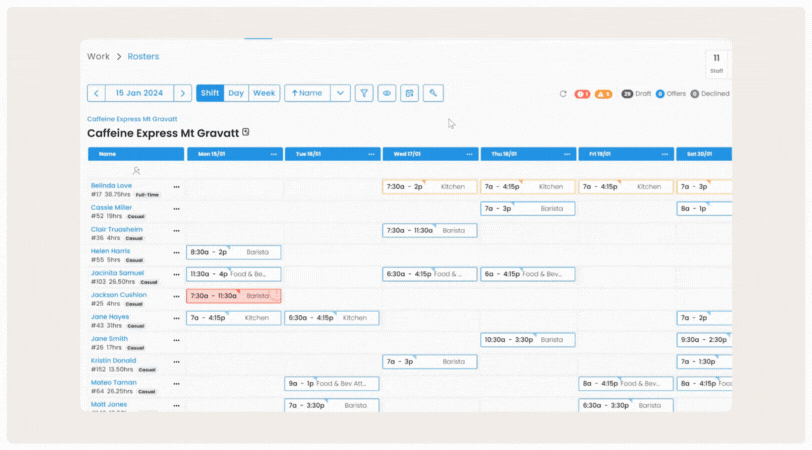This screenshot has height=450, width=812.
Task: Open the roster filter funnel icon
Action: [364, 93]
